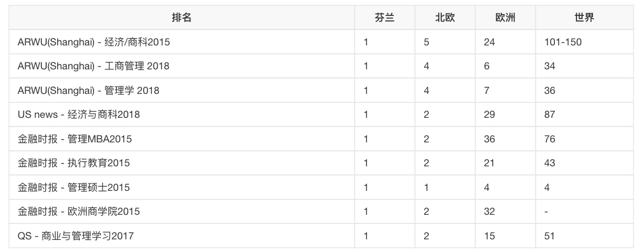Click world rank 51 in QS row

[549, 236]
